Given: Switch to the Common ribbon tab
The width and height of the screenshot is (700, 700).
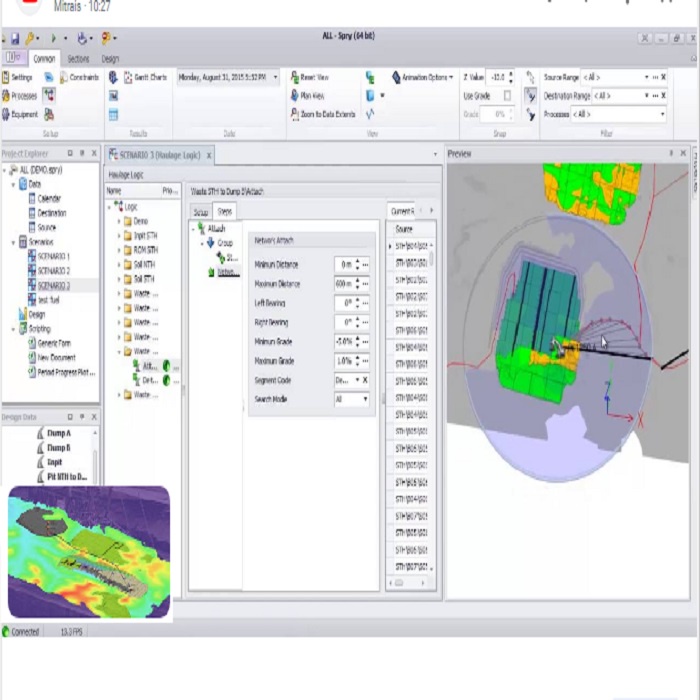Looking at the screenshot, I should [x=44, y=58].
